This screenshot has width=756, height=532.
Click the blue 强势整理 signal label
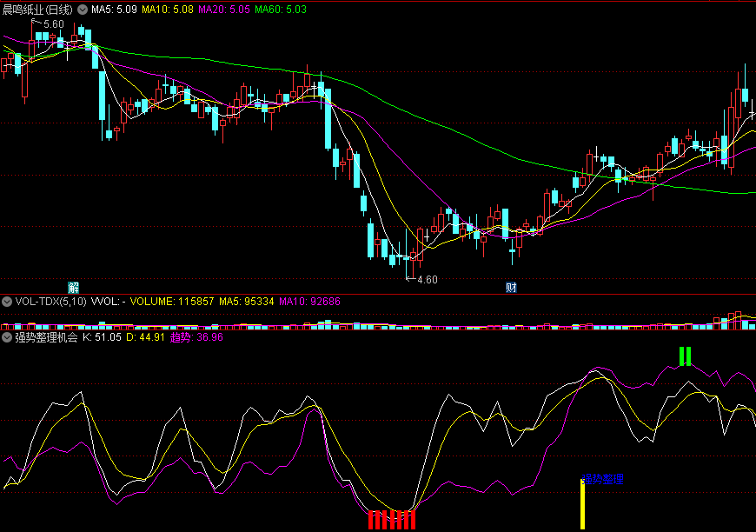click(x=603, y=479)
